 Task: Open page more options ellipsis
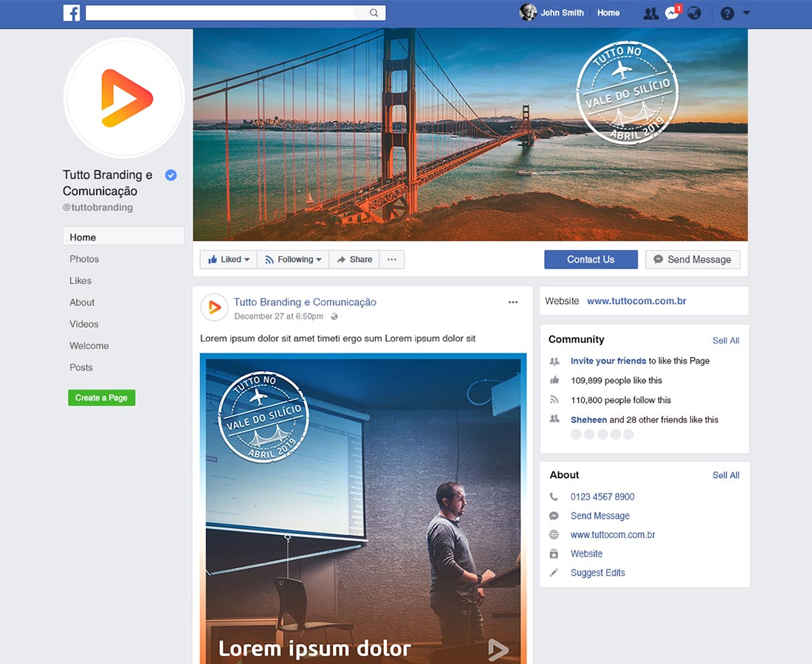pos(392,259)
